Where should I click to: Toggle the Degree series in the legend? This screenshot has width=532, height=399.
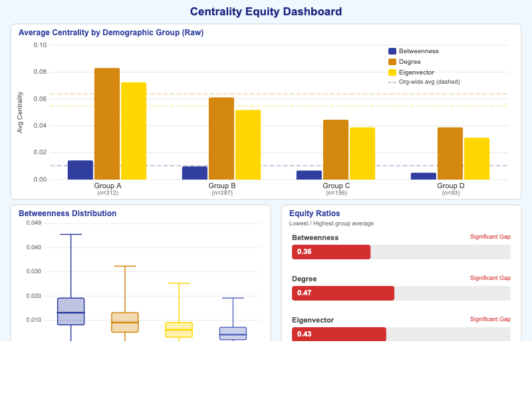pyautogui.click(x=392, y=62)
